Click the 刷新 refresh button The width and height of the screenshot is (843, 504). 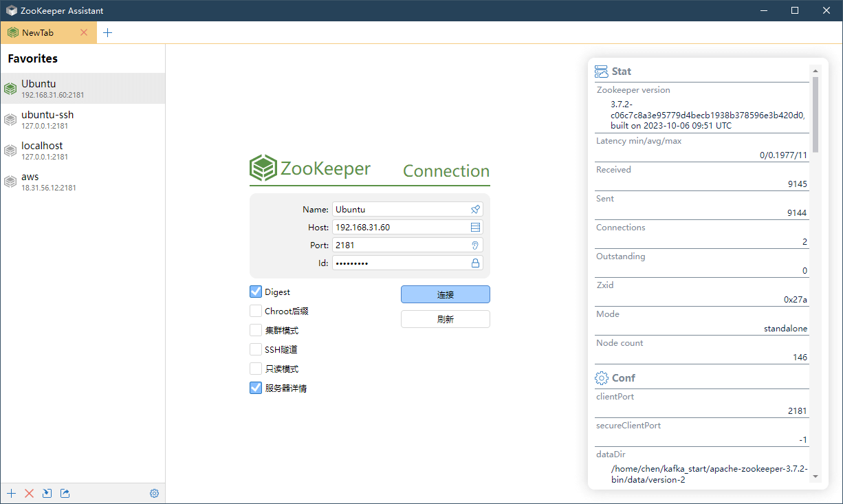tap(445, 319)
